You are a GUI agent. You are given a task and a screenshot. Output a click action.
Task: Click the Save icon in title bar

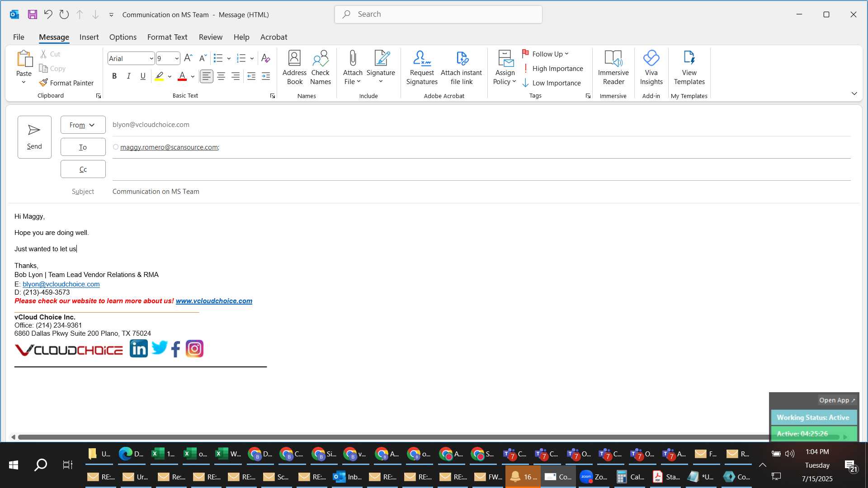tap(32, 14)
